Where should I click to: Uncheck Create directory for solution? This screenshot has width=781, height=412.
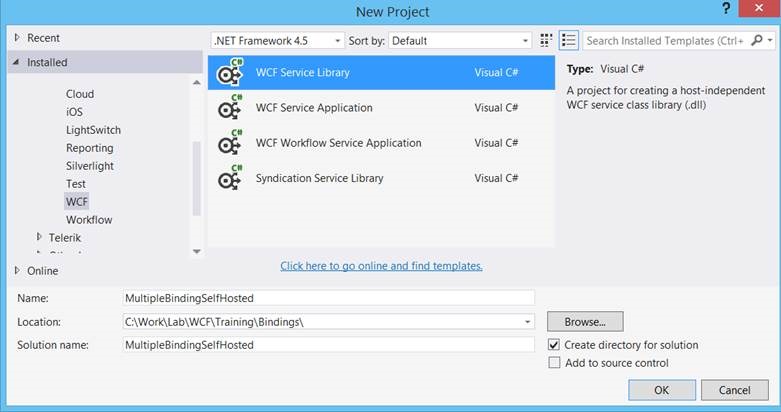click(555, 345)
